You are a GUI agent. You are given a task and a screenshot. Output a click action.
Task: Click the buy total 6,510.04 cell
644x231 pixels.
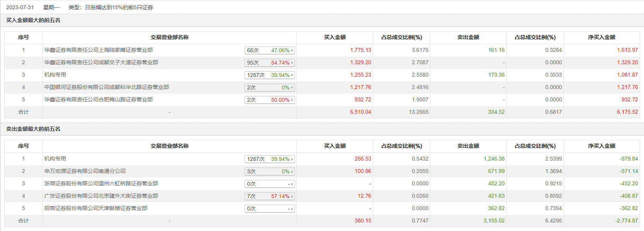click(x=360, y=112)
